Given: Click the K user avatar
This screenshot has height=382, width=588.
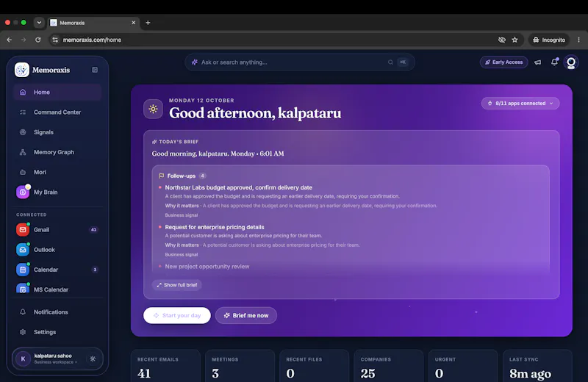Looking at the screenshot, I should point(23,358).
